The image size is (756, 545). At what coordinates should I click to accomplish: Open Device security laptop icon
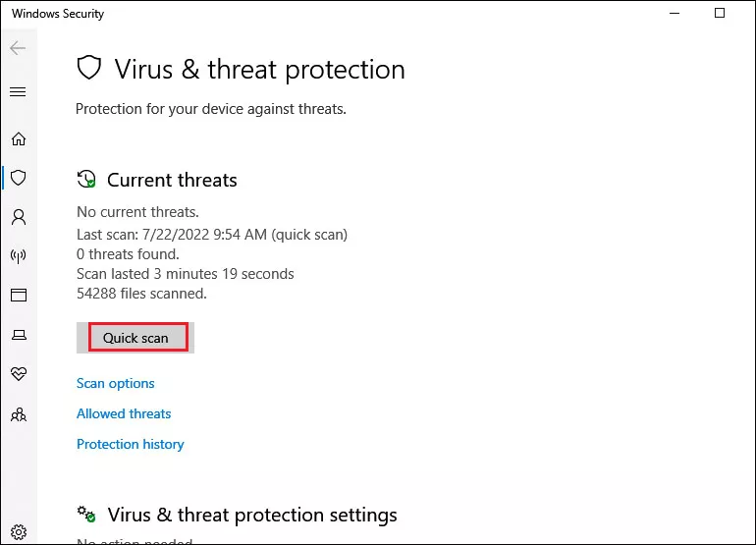pyautogui.click(x=19, y=334)
